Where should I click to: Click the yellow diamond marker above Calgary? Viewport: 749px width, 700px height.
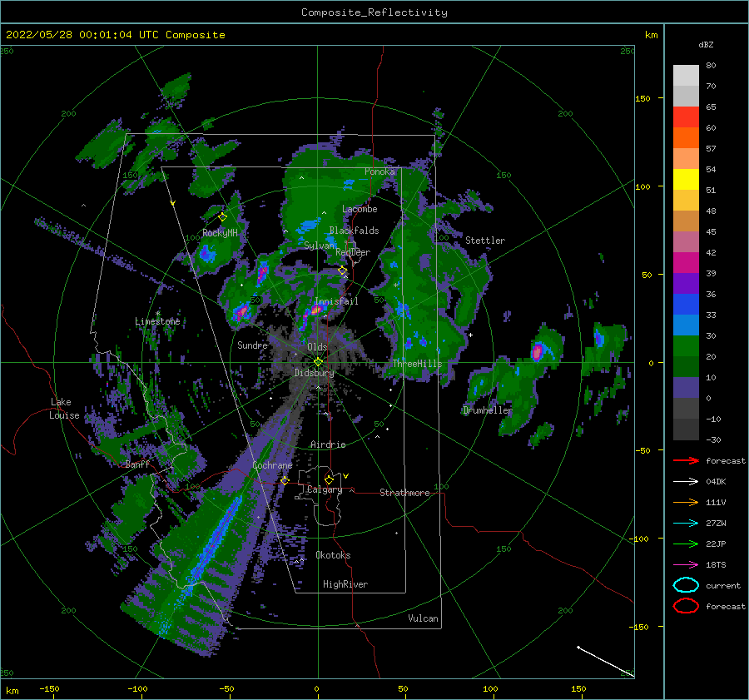[329, 479]
